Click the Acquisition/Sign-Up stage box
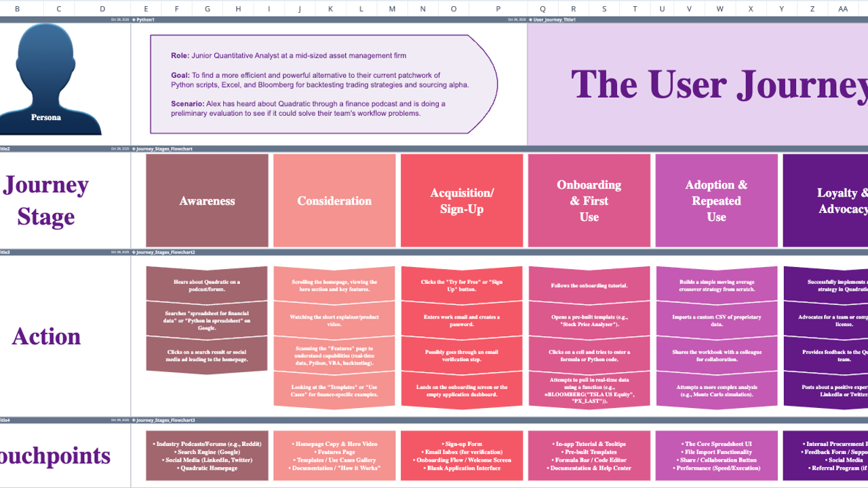The width and height of the screenshot is (868, 488). click(x=462, y=201)
